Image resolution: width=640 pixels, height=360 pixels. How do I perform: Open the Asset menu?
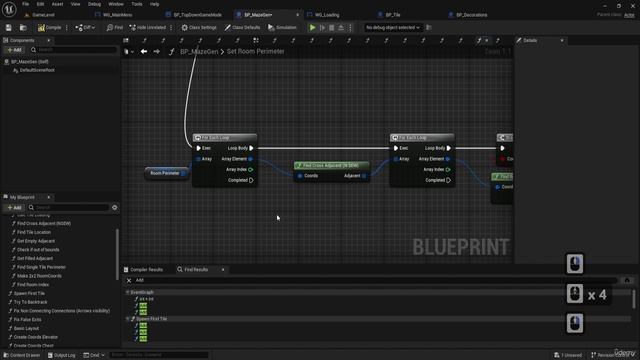tap(57, 4)
